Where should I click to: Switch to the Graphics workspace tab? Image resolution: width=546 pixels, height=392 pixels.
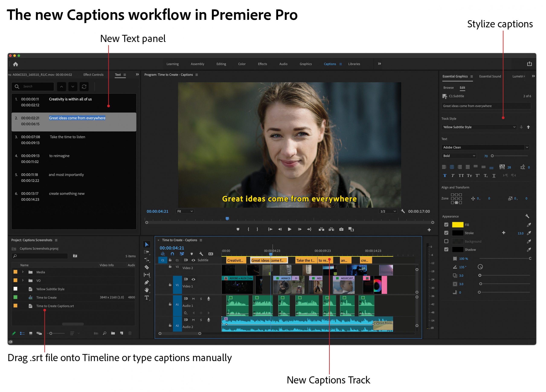tap(305, 64)
